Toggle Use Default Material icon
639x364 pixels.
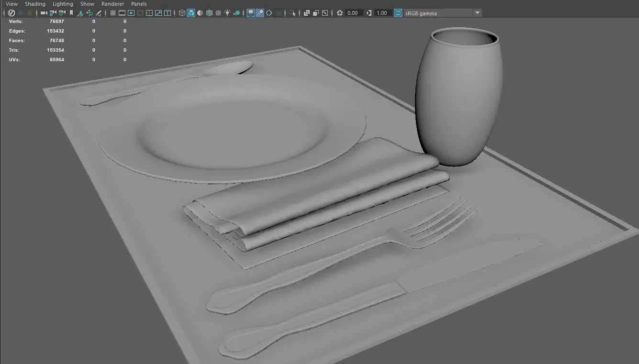pos(200,13)
